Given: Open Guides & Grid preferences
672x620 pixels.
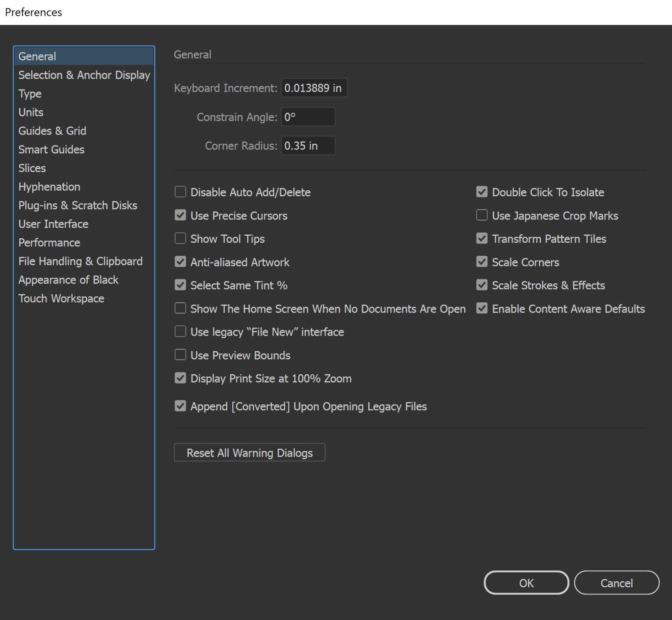Looking at the screenshot, I should click(x=84, y=131).
